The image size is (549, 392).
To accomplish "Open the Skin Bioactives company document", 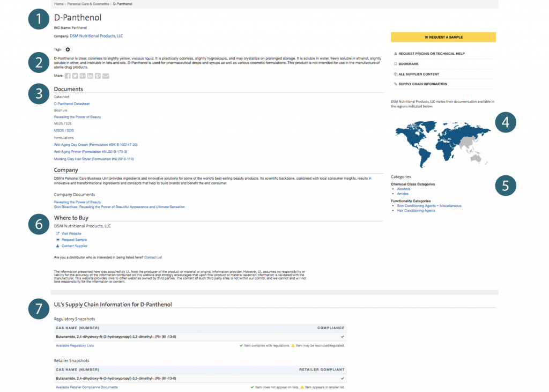I will coord(120,207).
